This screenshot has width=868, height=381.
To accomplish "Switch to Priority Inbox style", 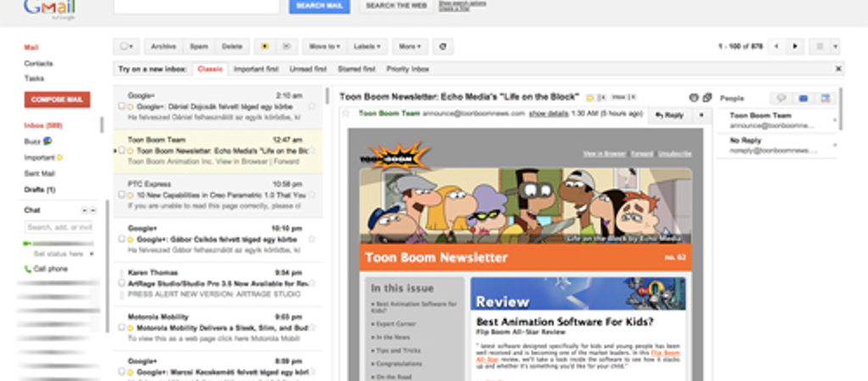I will 408,69.
